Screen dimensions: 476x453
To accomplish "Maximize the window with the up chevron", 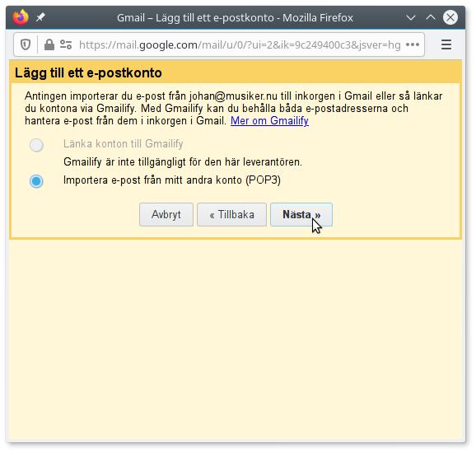I will pyautogui.click(x=431, y=17).
